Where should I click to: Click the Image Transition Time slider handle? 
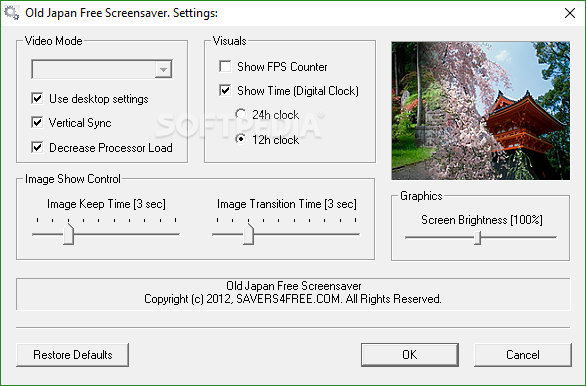click(x=249, y=234)
